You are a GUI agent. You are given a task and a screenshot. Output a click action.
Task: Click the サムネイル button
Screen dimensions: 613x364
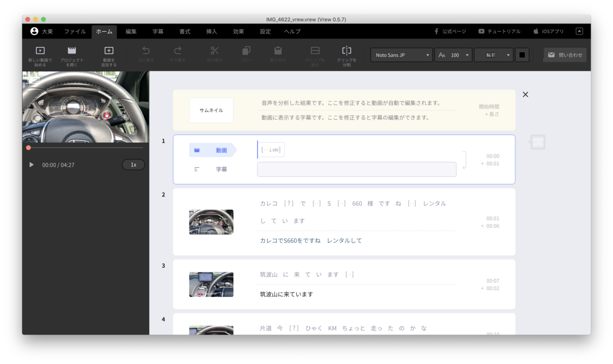tap(211, 110)
